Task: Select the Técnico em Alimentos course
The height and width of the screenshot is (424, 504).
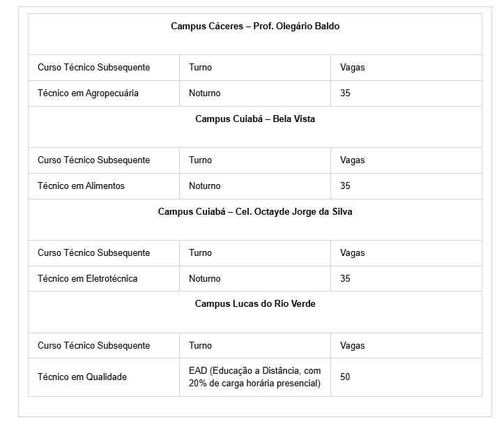Action: pyautogui.click(x=81, y=186)
